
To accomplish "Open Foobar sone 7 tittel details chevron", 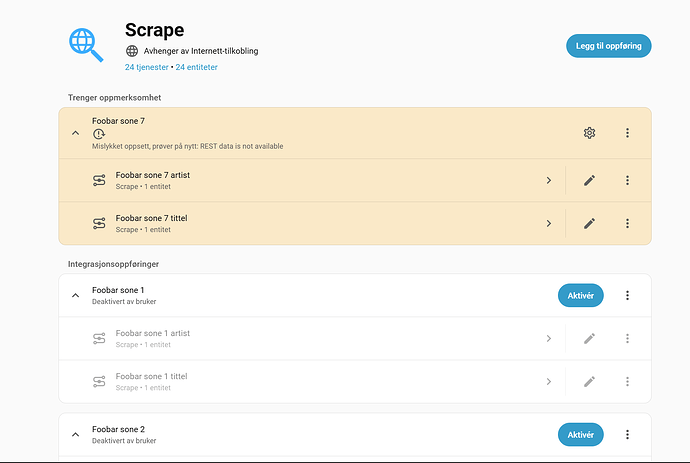I will 549,223.
